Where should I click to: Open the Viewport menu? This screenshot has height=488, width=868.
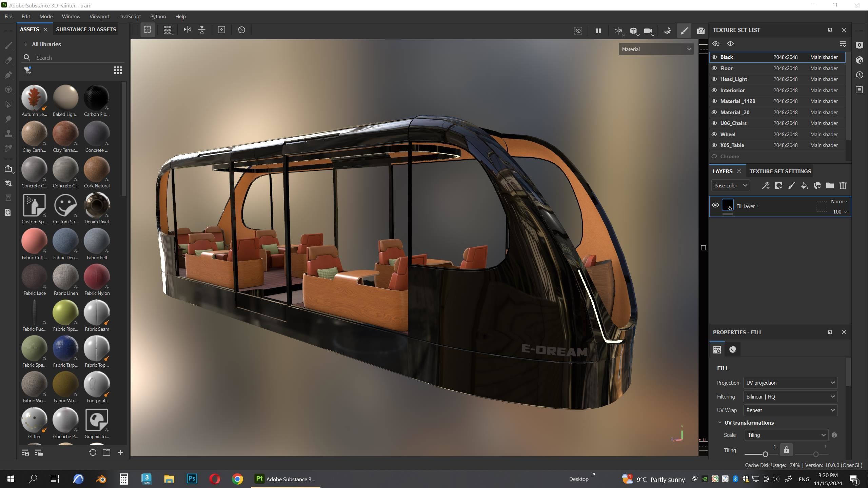tap(99, 16)
